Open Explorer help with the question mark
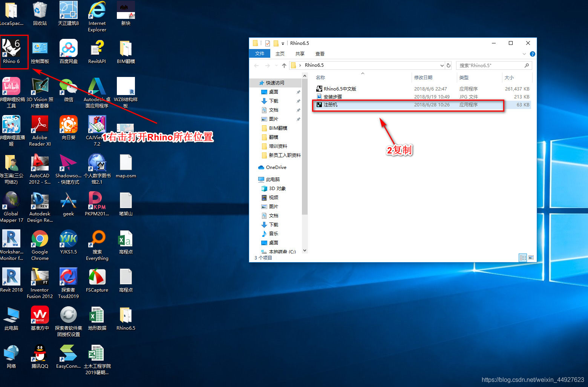588x387 pixels. coord(532,54)
